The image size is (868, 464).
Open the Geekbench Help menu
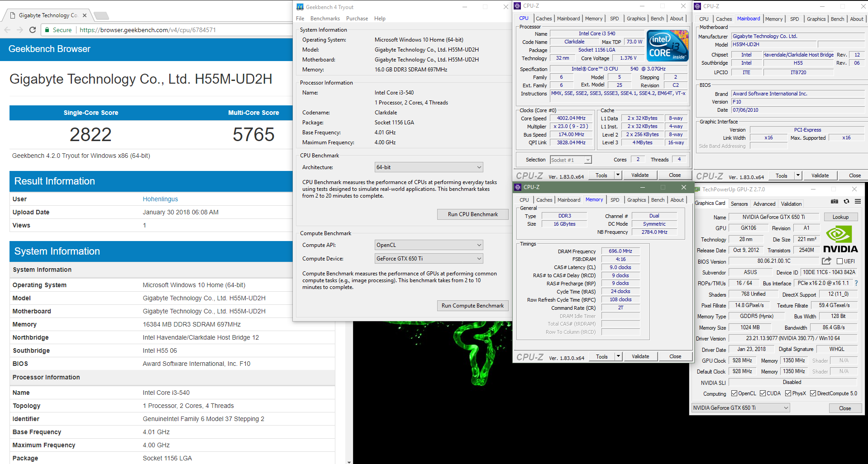click(380, 19)
